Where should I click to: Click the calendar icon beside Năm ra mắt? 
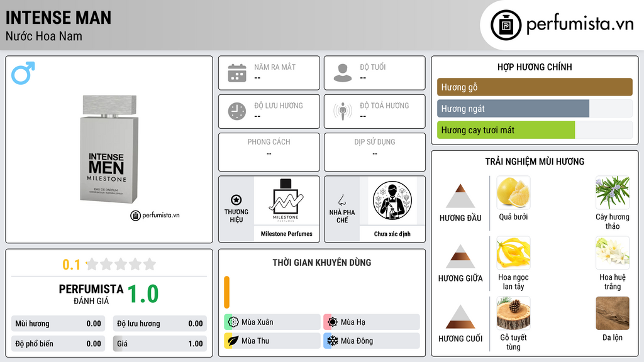tap(237, 73)
